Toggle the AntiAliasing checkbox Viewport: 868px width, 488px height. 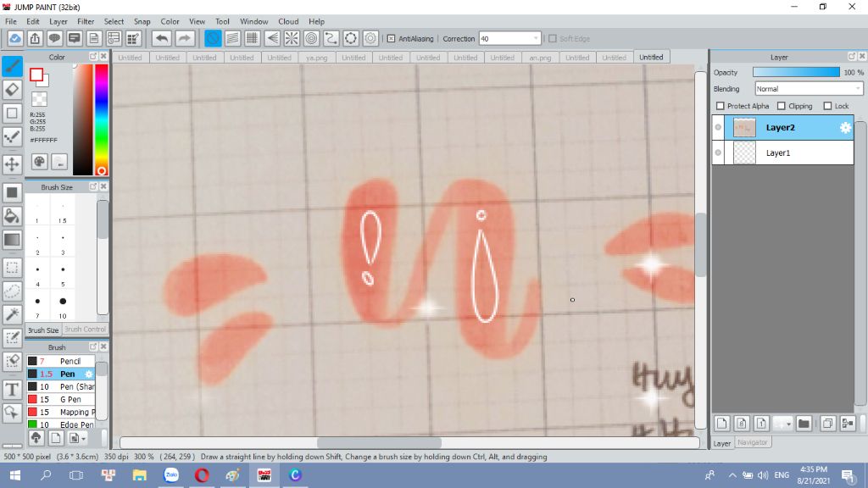pyautogui.click(x=391, y=39)
